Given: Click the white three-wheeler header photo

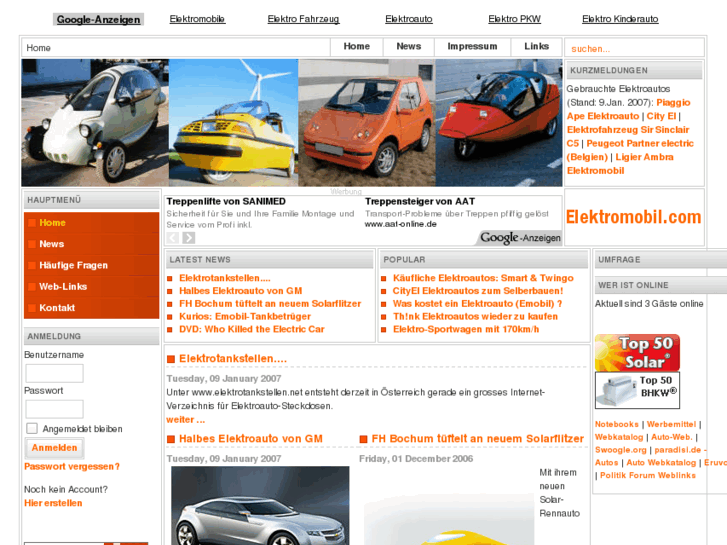Looking at the screenshot, I should tap(95, 123).
